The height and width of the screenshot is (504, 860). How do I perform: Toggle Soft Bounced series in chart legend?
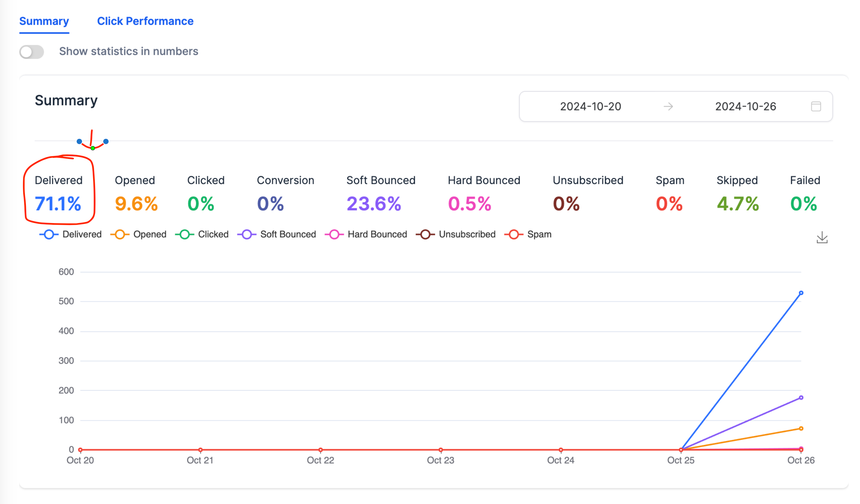pos(276,234)
